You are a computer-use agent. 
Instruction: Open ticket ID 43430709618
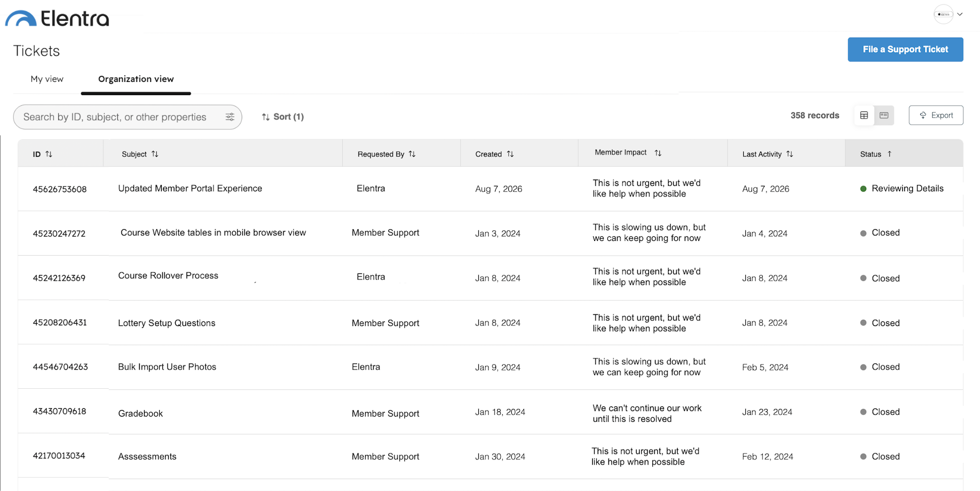click(x=60, y=412)
